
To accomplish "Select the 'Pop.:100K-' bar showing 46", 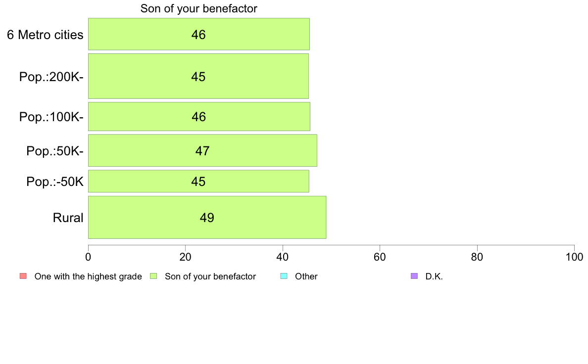I will coord(199,117).
